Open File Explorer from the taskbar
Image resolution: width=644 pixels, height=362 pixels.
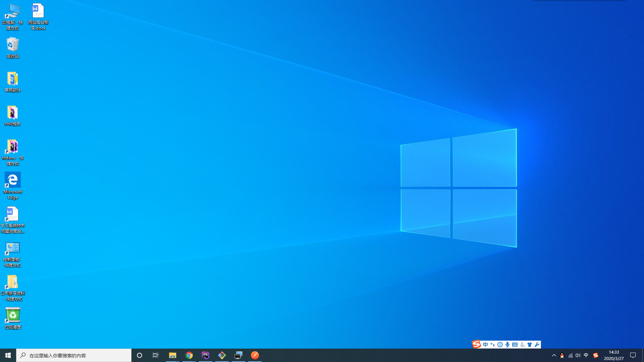pyautogui.click(x=172, y=355)
